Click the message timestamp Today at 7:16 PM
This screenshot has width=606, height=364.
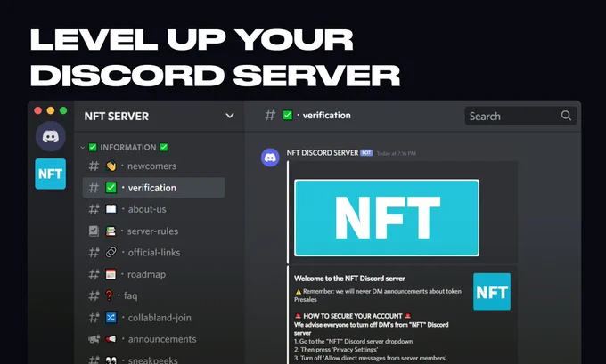(397, 153)
